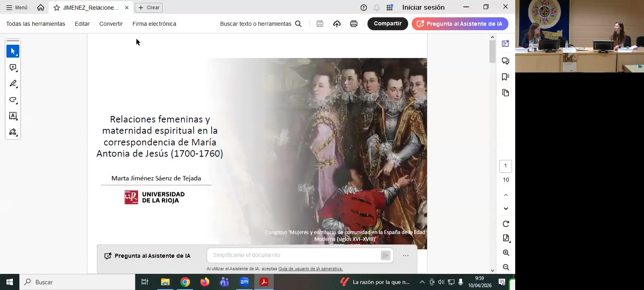The width and height of the screenshot is (644, 290).
Task: Expand system tray hidden icons chevron
Action: coord(422,282)
